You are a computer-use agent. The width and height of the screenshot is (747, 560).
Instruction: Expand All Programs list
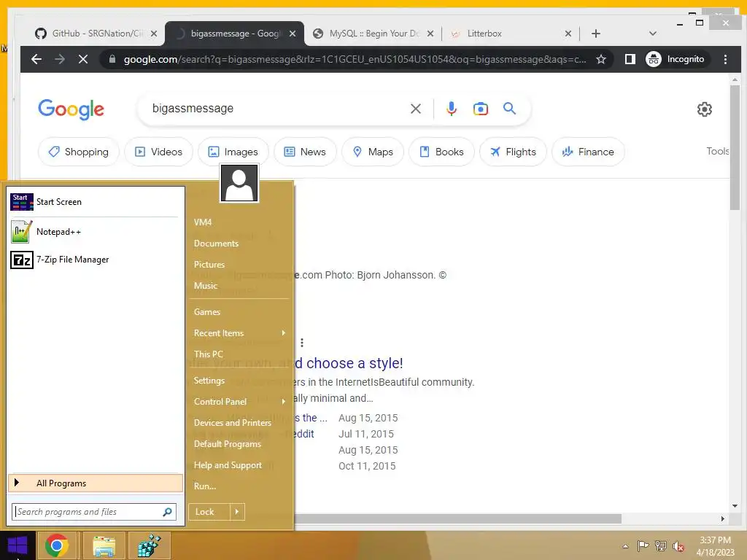click(x=96, y=483)
